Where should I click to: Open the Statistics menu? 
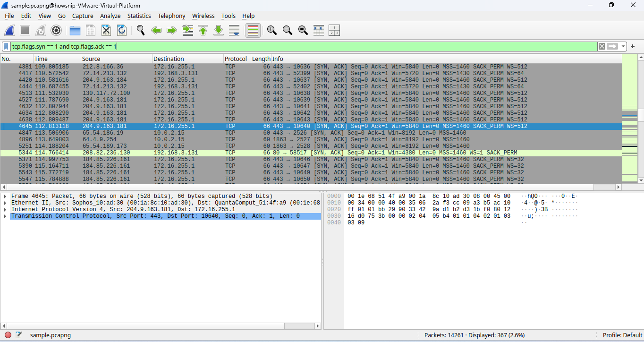click(139, 16)
